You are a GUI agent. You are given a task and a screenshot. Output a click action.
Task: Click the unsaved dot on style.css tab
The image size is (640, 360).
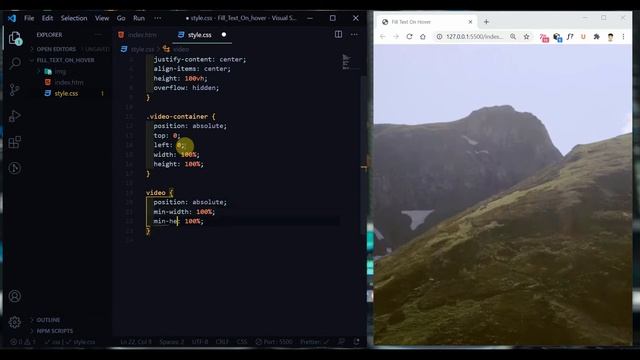click(x=224, y=35)
